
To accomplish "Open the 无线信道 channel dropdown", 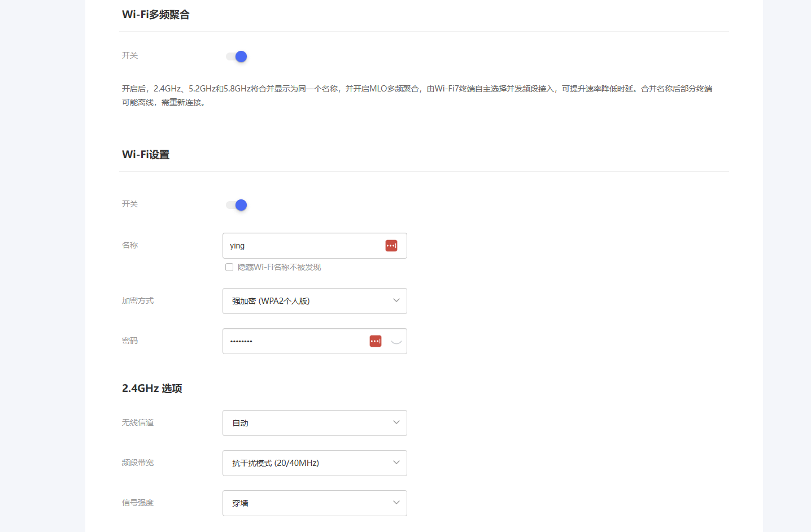I will 315,422.
